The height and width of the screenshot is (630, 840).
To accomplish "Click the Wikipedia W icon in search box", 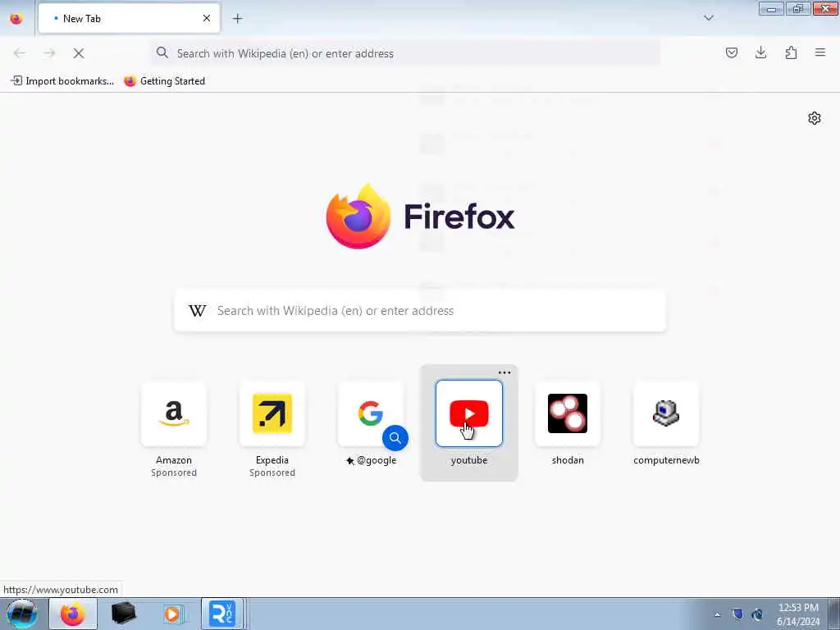I will click(197, 311).
